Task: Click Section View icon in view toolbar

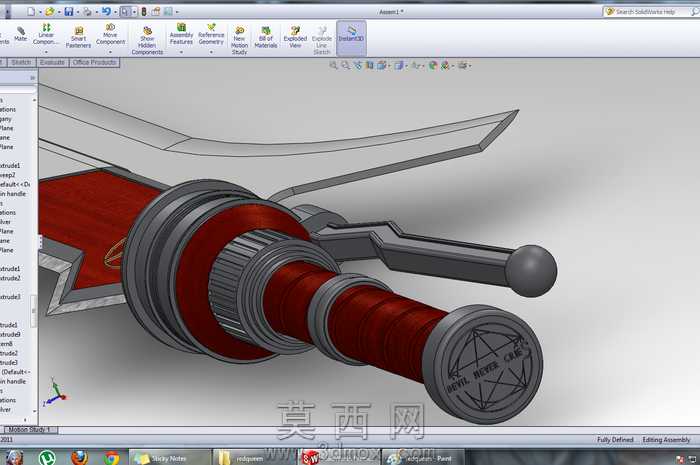Action: pos(370,66)
